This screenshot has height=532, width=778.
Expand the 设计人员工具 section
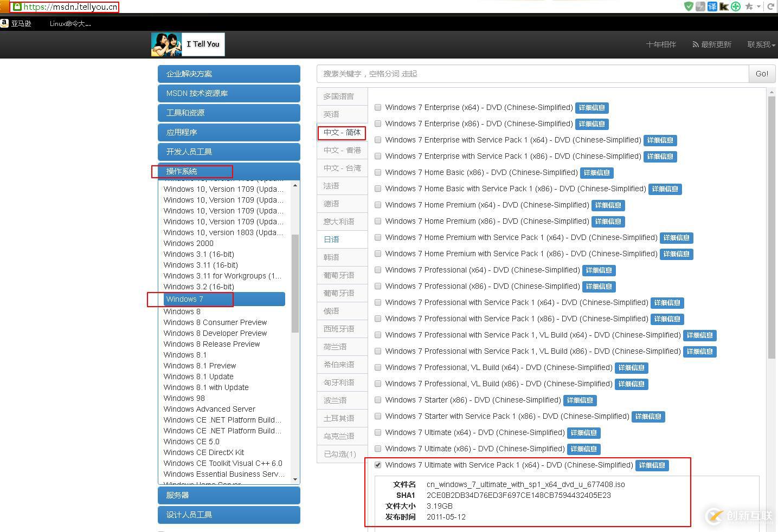tap(229, 515)
